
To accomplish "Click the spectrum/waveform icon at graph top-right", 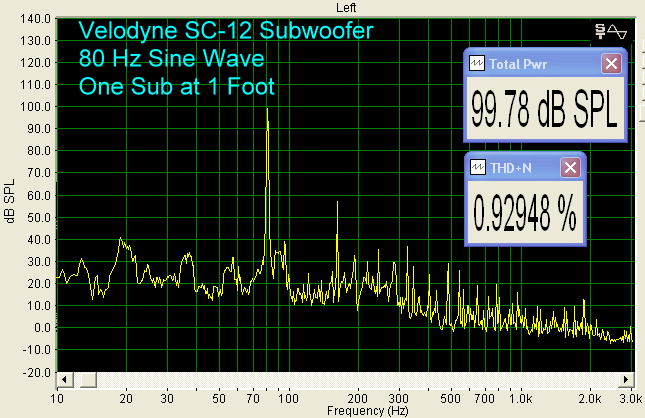I will (611, 31).
